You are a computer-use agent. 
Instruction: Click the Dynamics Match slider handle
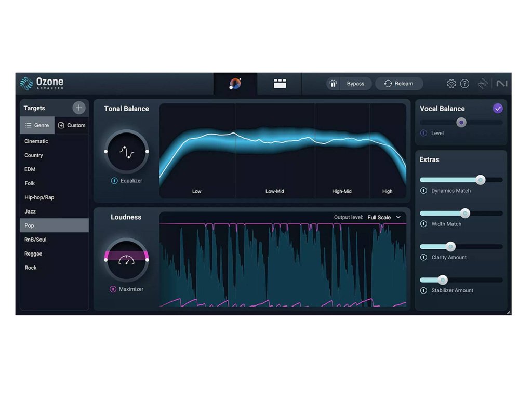coord(480,180)
